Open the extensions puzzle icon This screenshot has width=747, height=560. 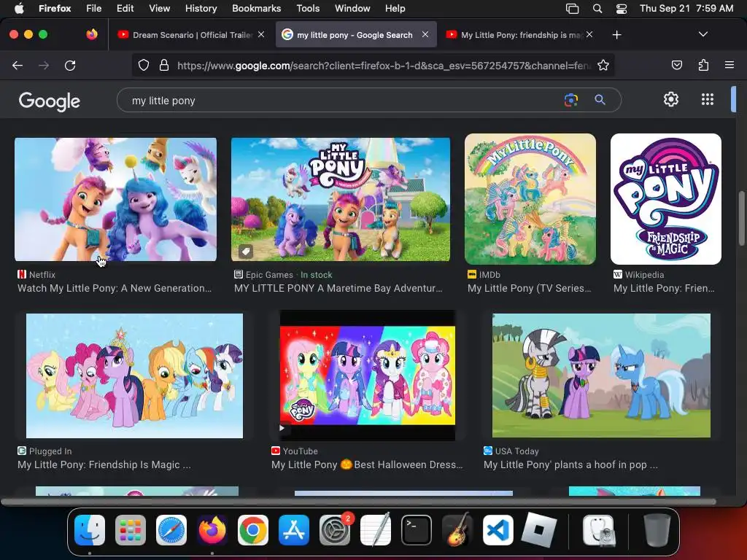(x=703, y=65)
